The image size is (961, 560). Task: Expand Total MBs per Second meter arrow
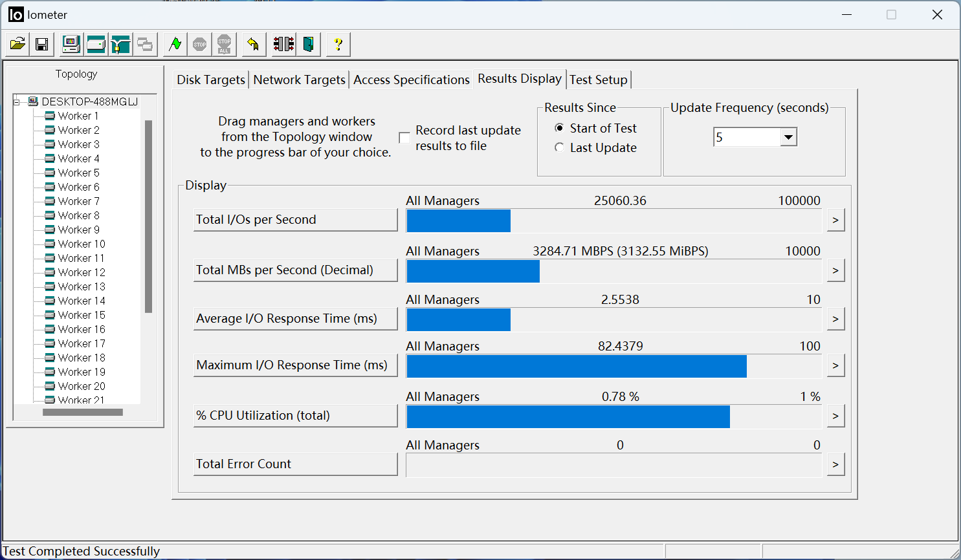point(835,270)
